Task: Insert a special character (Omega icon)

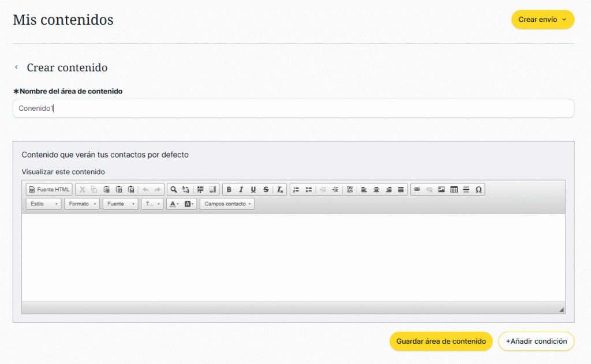Action: tap(478, 189)
